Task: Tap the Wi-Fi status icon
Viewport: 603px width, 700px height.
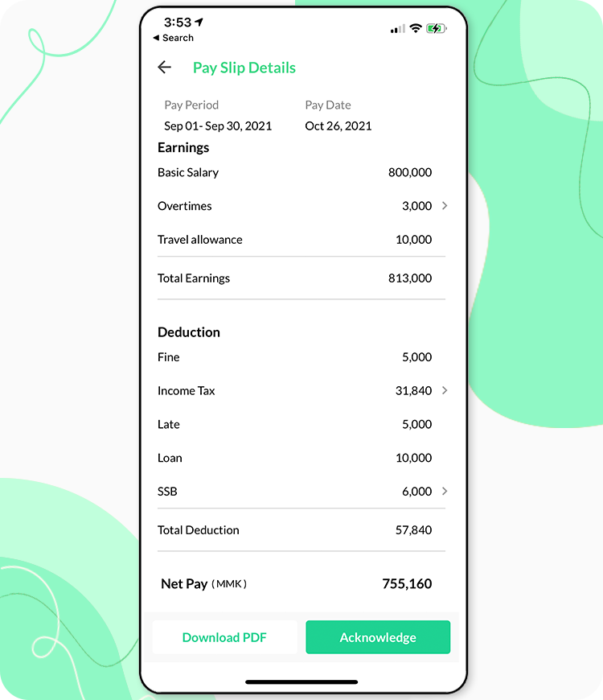Action: pyautogui.click(x=416, y=29)
